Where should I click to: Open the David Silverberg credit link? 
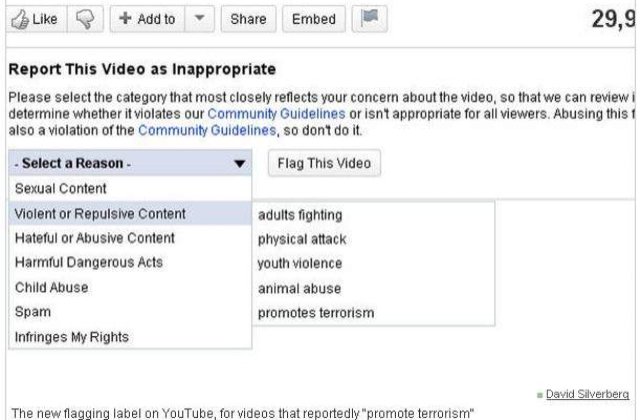click(x=587, y=394)
